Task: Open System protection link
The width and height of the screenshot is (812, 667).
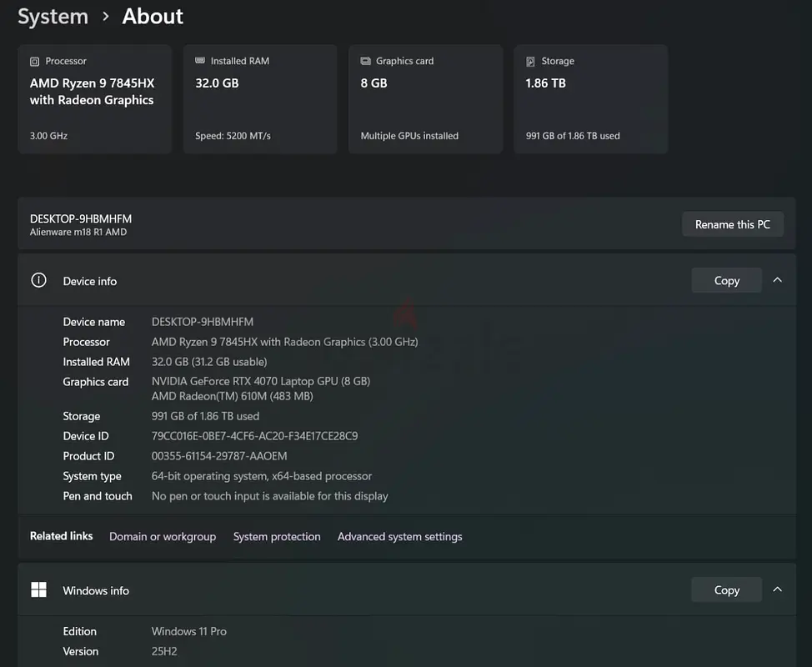Action: pos(277,536)
